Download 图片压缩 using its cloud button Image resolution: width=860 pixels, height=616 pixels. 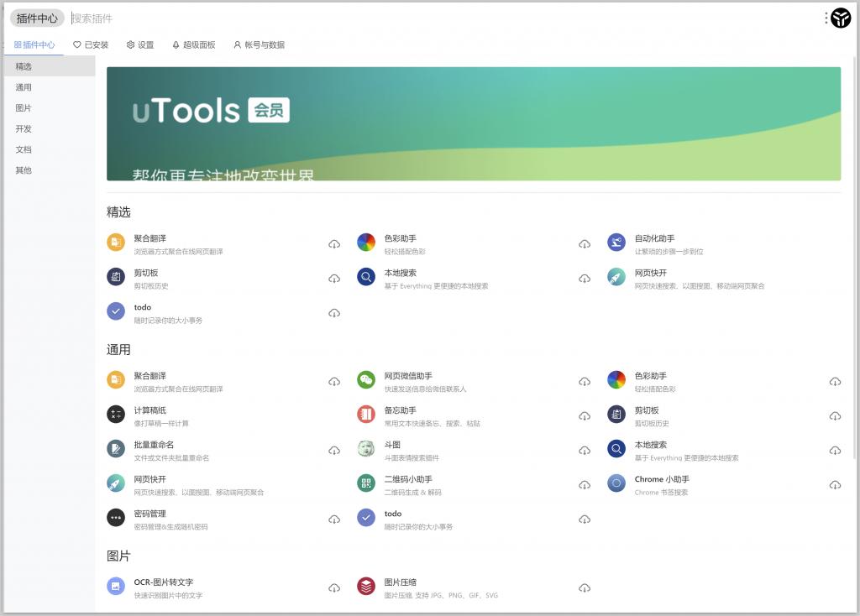[x=585, y=589]
